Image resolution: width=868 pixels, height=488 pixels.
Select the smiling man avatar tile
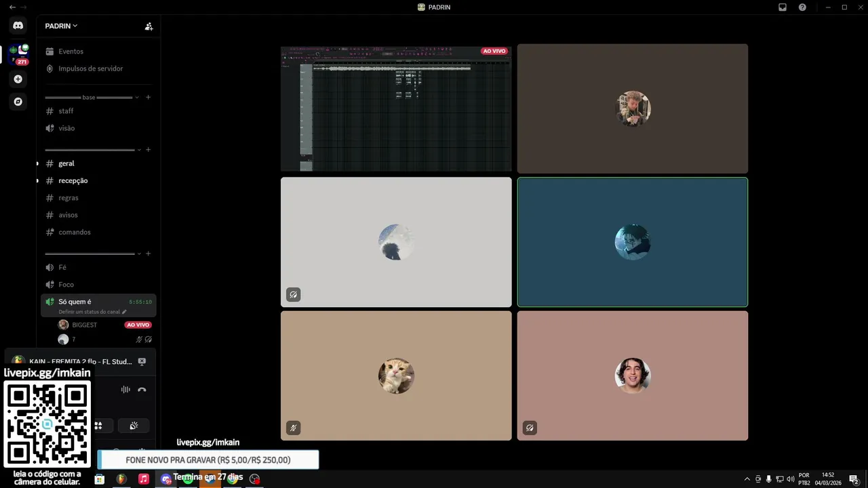633,375
